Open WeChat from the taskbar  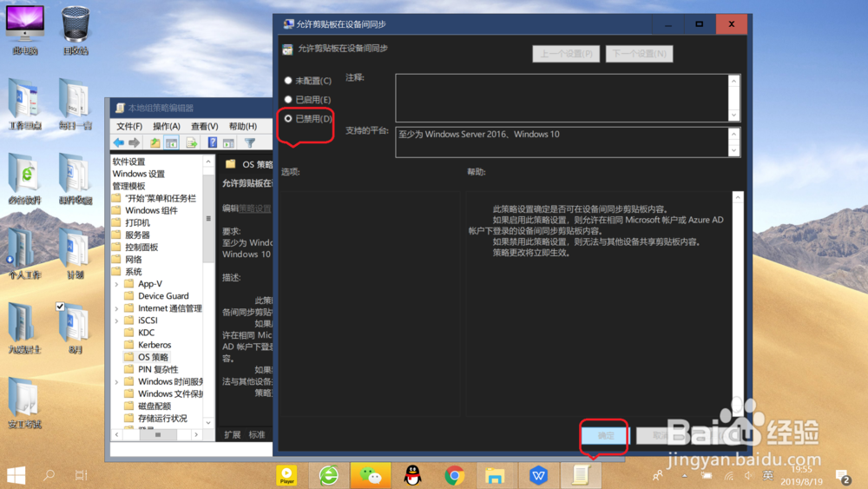click(371, 475)
